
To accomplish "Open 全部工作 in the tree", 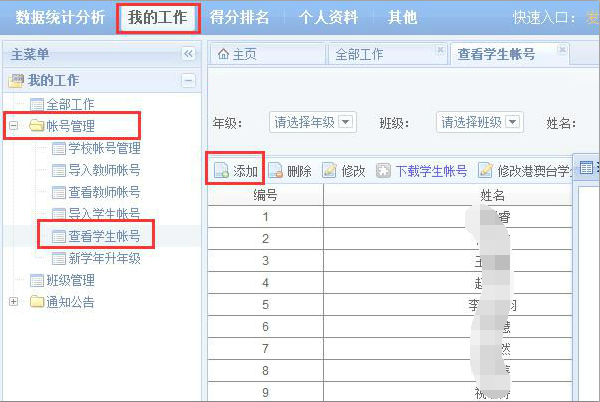I will click(x=70, y=104).
